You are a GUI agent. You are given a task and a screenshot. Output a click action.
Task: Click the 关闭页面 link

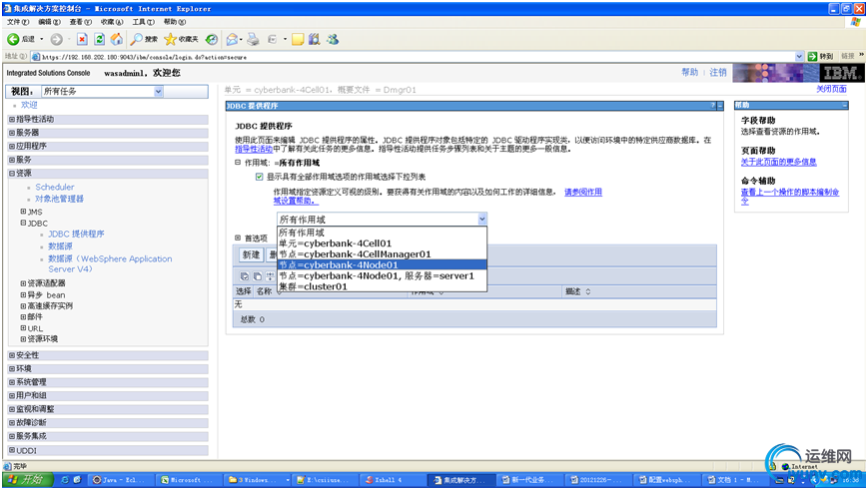(831, 89)
